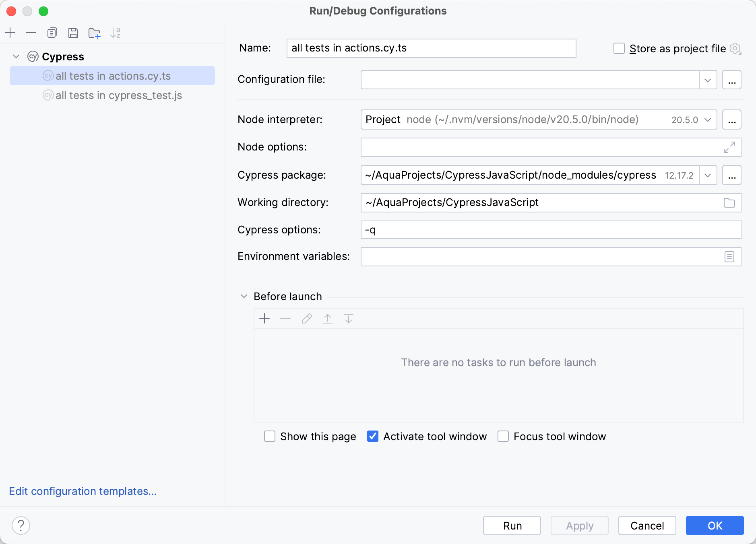Open the Configuration file dropdown
Viewport: 756px width, 544px height.
point(708,80)
